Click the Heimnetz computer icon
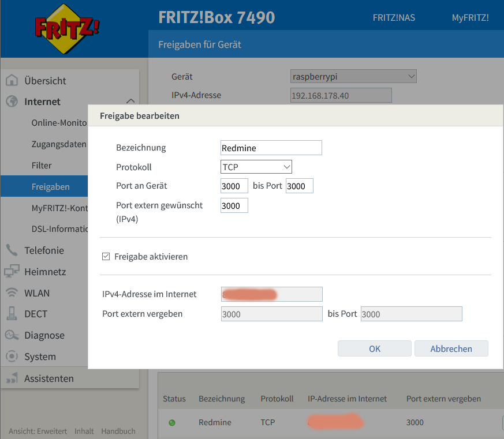 [x=12, y=272]
